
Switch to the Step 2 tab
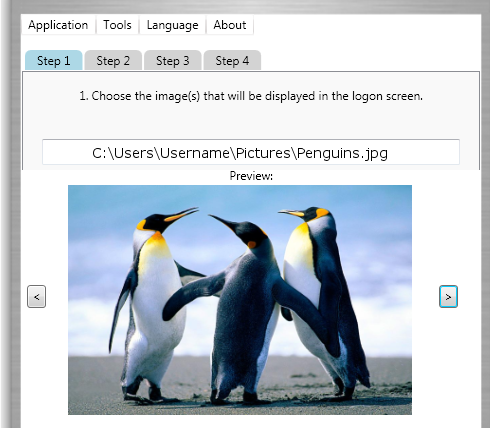pos(113,61)
